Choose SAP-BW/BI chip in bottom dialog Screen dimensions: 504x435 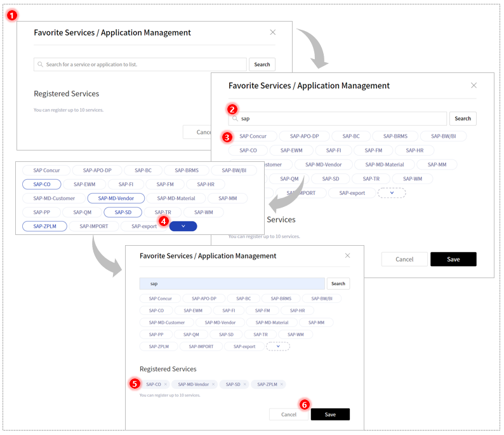322,298
